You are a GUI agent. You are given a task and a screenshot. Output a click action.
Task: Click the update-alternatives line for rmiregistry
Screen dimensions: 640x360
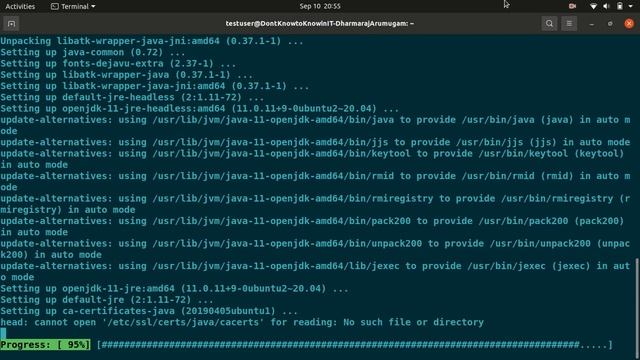pos(315,204)
